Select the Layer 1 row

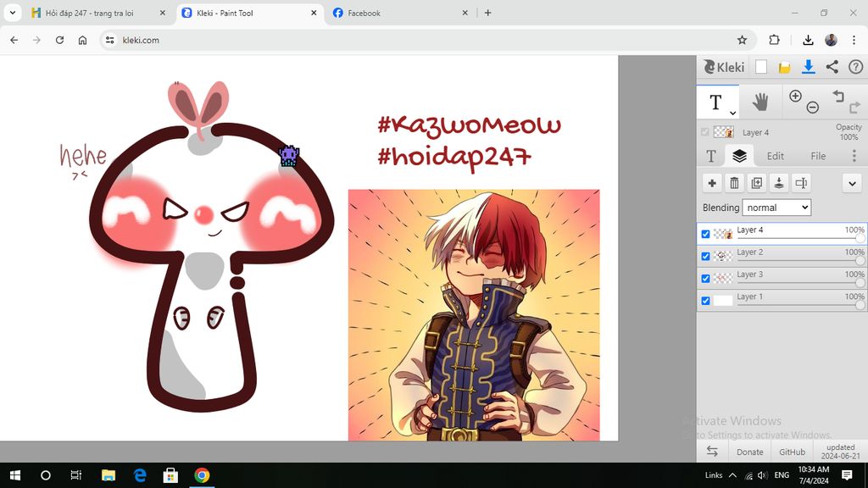click(782, 301)
